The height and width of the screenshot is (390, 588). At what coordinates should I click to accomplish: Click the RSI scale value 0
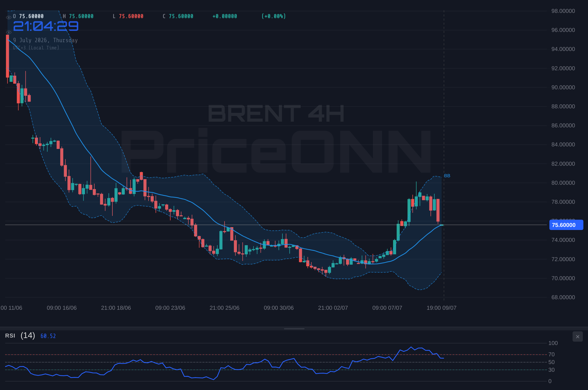point(550,381)
